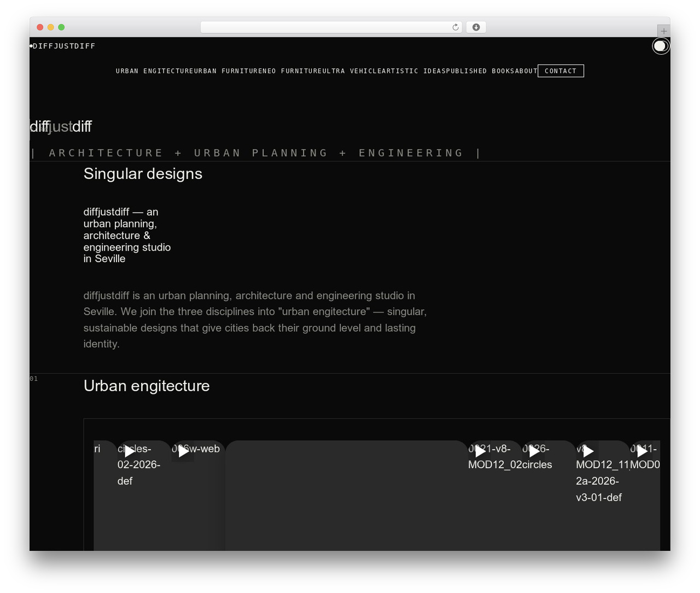This screenshot has height=593, width=700.
Task: Focus the browser address bar
Action: (x=331, y=27)
